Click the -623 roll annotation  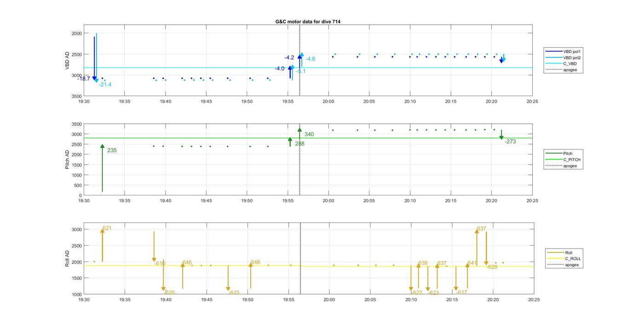pos(433,293)
